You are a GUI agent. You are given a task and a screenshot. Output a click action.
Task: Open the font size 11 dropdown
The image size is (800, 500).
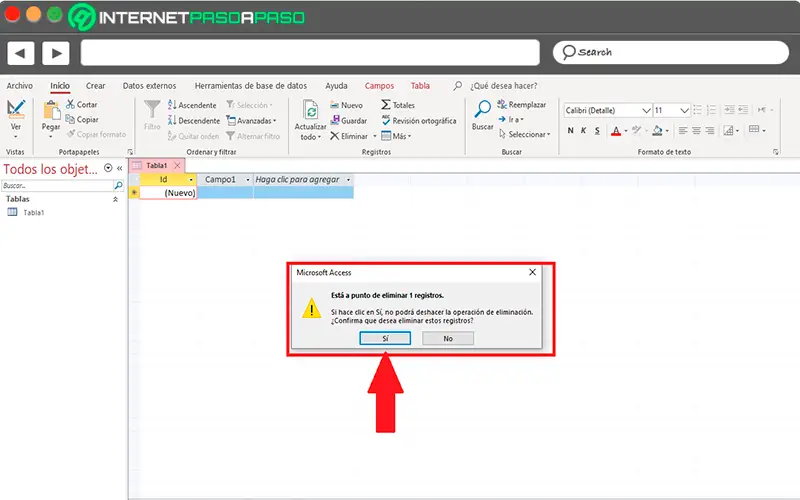(684, 110)
